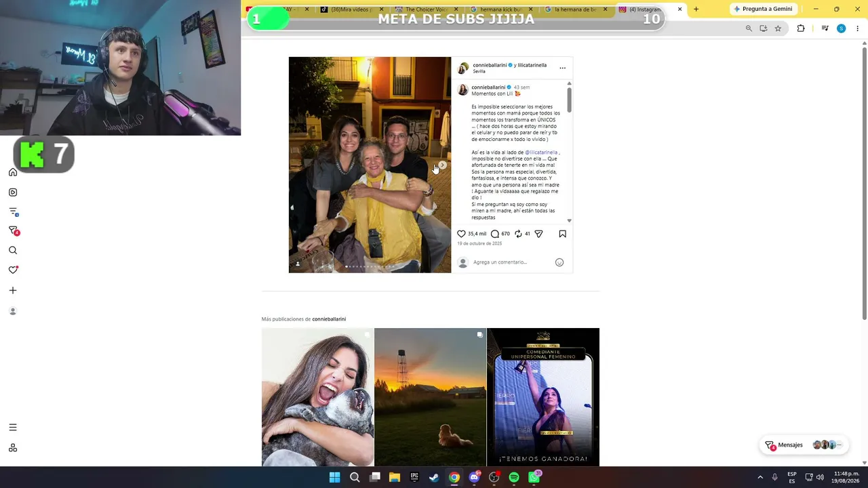Open Instagram Home from the sidebar
Image resolution: width=868 pixels, height=488 pixels.
[x=13, y=172]
